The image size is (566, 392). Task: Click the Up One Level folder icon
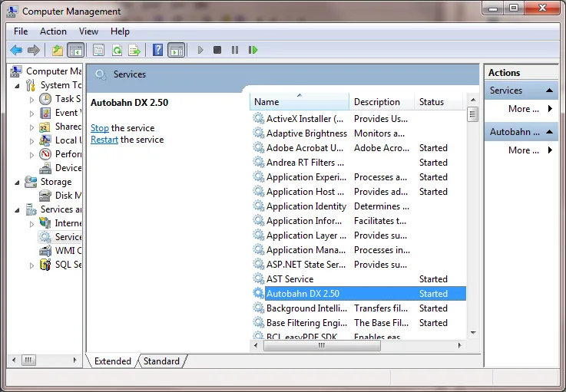[x=58, y=50]
